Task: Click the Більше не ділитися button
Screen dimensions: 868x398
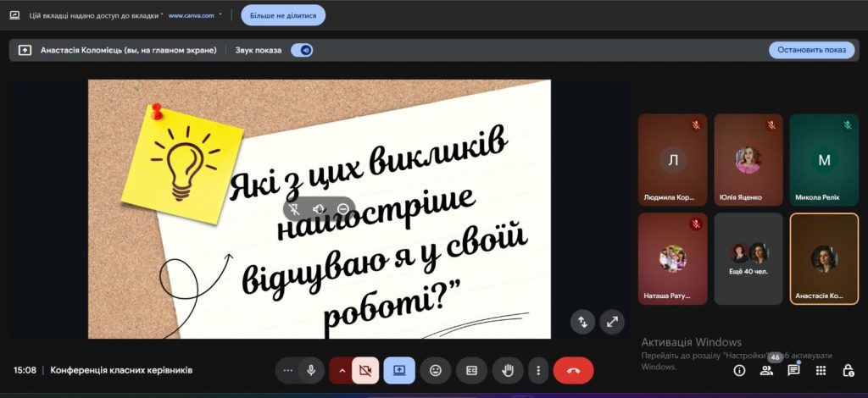Action: pyautogui.click(x=282, y=15)
